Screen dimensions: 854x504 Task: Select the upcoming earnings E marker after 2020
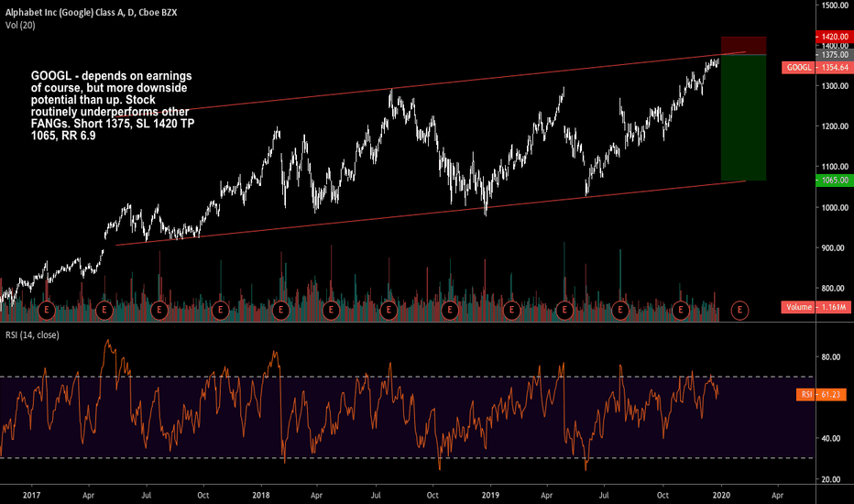coord(739,311)
